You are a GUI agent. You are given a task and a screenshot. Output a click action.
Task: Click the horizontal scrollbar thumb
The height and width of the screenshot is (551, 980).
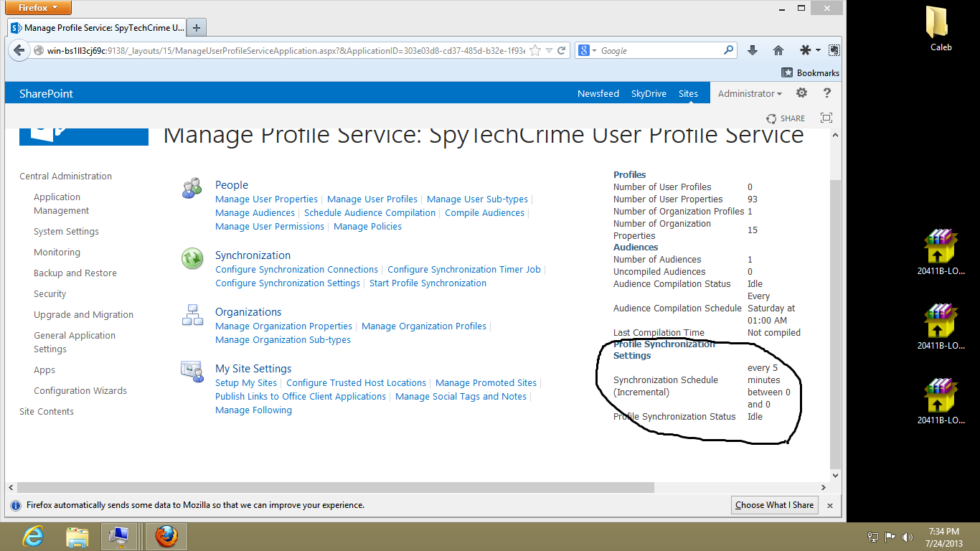coord(335,487)
